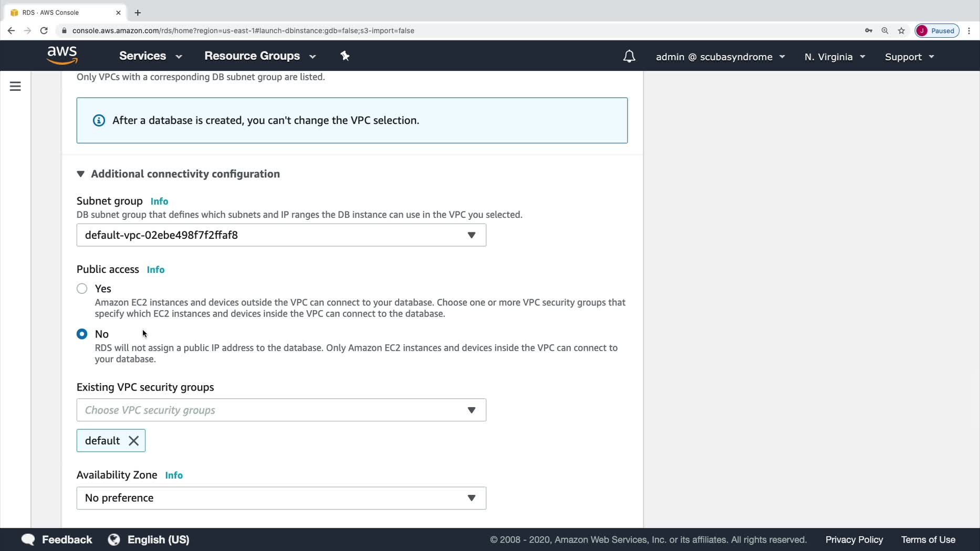Open the saved password key icon
Viewport: 980px width, 551px height.
click(869, 30)
